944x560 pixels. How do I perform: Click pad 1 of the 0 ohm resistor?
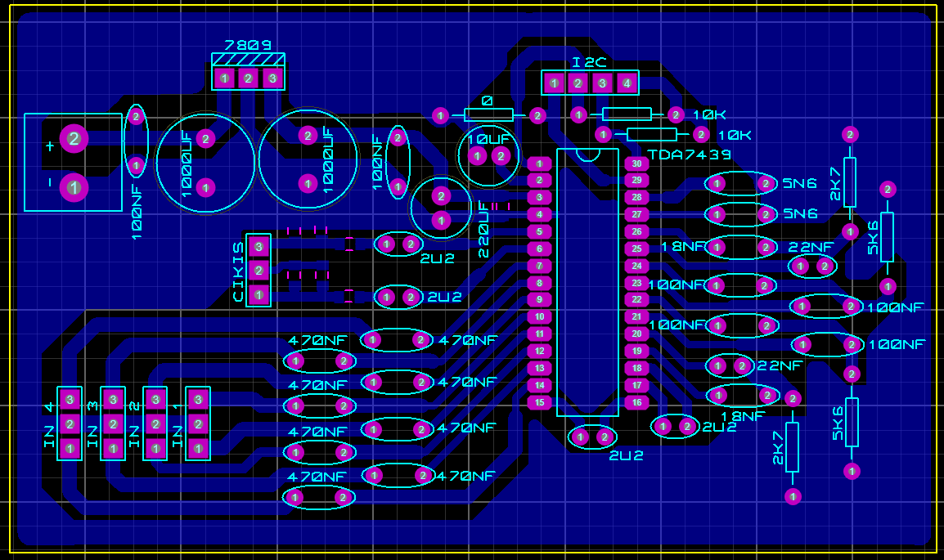tap(440, 115)
